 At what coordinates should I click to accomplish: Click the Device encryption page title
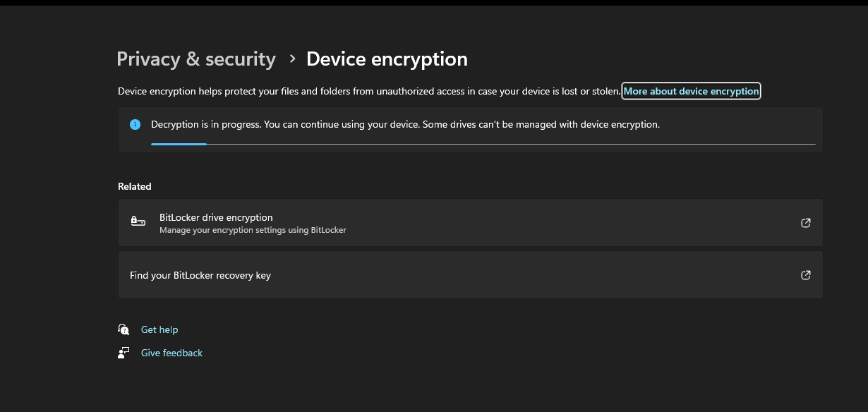point(387,59)
